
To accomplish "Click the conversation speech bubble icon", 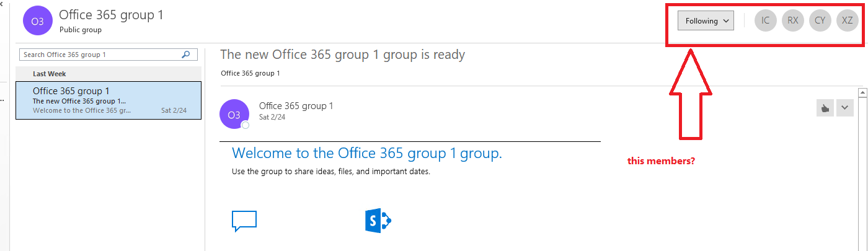I will pos(244,221).
